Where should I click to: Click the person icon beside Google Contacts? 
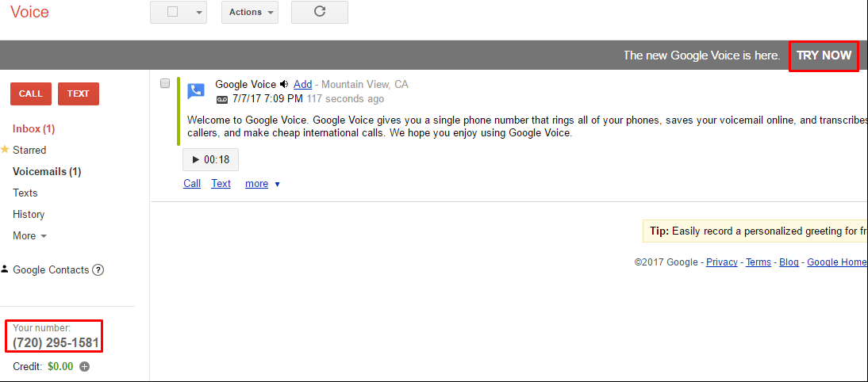coord(5,269)
